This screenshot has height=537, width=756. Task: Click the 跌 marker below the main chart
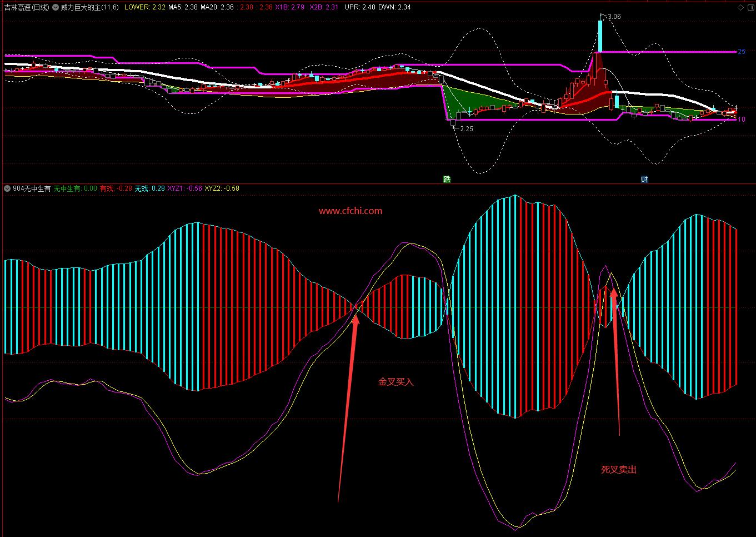tap(447, 179)
